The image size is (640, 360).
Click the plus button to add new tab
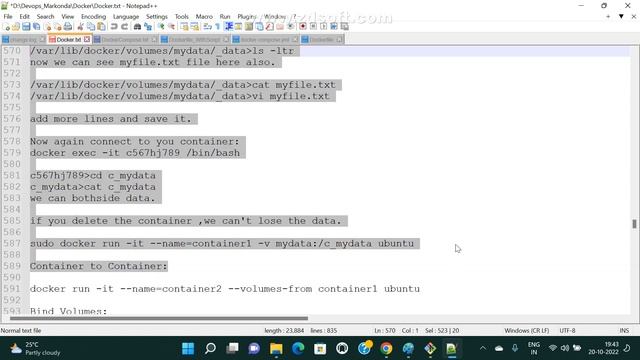pos(608,16)
